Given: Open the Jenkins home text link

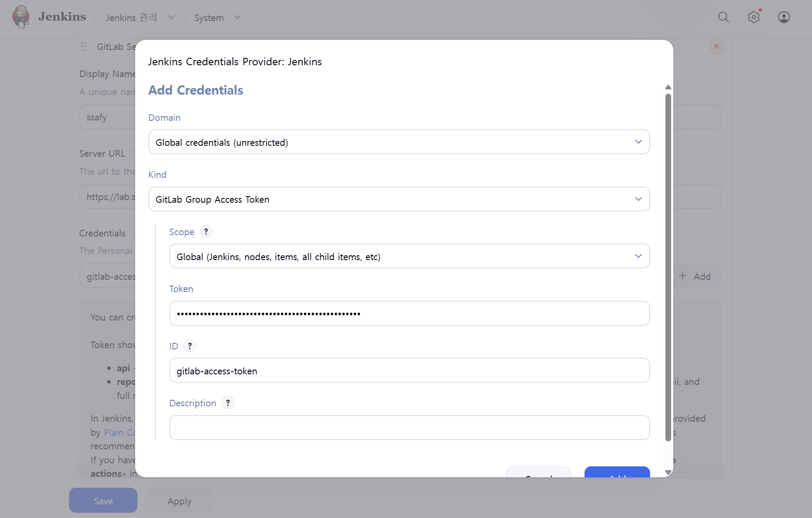Looking at the screenshot, I should pyautogui.click(x=62, y=17).
